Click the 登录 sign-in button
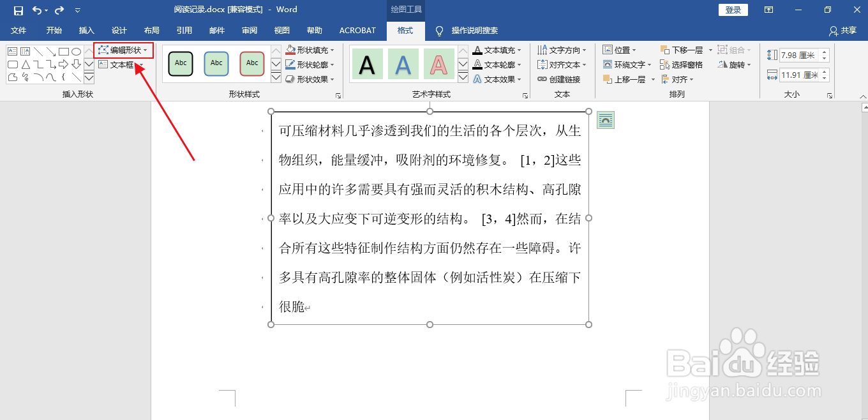868x420 pixels. tap(733, 10)
